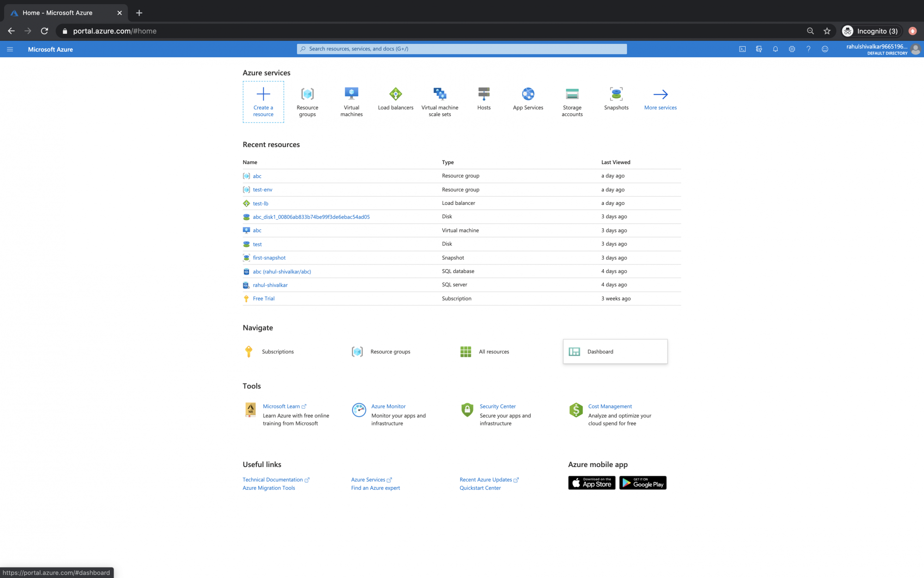Screen dimensions: 924x578
Task: Open the Help question mark icon
Action: 808,49
